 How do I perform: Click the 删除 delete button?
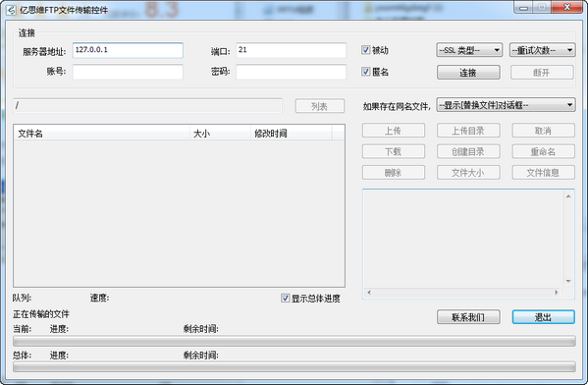pos(394,173)
